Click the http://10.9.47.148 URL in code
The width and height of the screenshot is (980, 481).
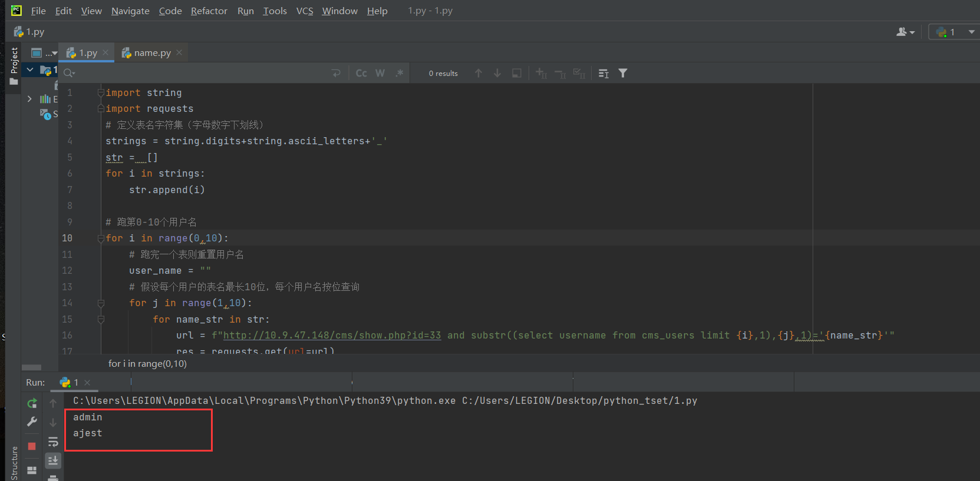[332, 335]
